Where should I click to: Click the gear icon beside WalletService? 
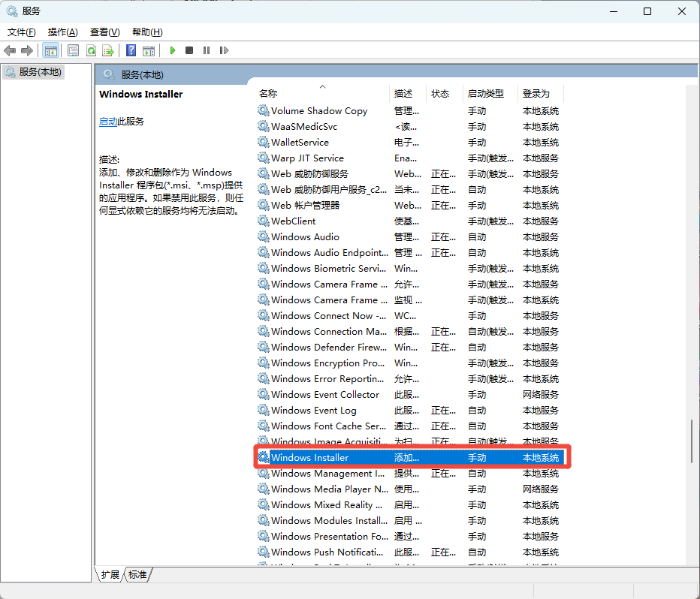(x=264, y=142)
